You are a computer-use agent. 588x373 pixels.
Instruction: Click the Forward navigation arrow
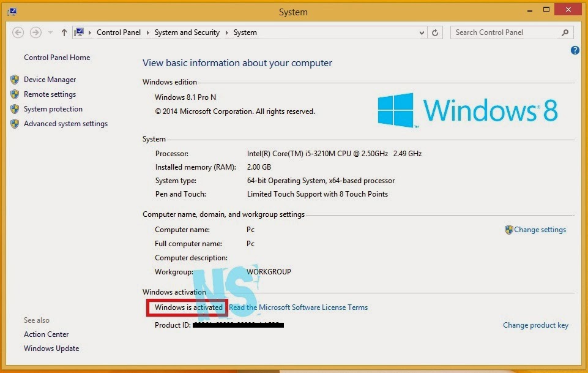pos(35,32)
